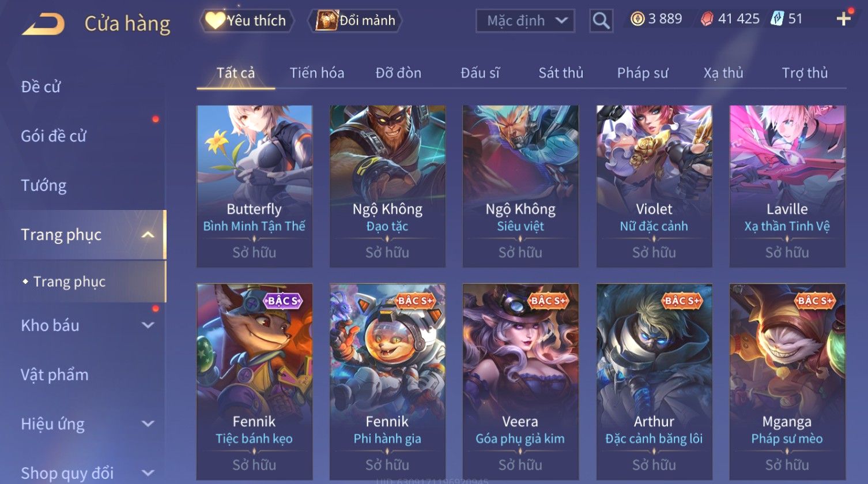Open the Tướng heroes section
This screenshot has width=868, height=484.
pos(44,185)
